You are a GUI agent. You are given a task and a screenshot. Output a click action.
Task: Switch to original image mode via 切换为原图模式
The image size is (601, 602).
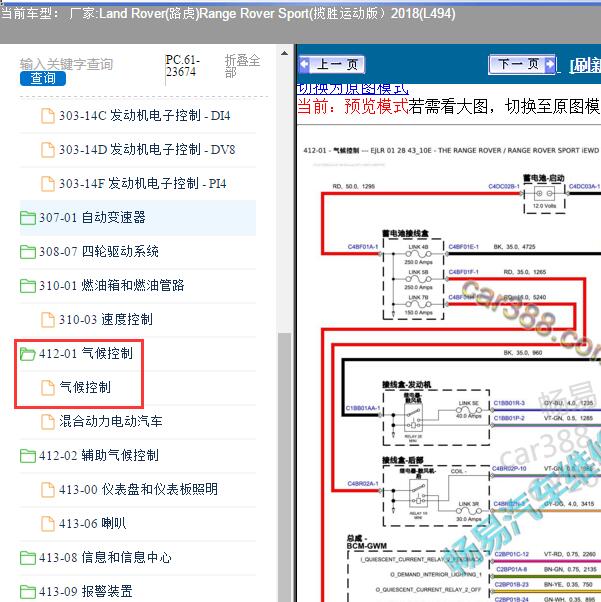tap(353, 89)
